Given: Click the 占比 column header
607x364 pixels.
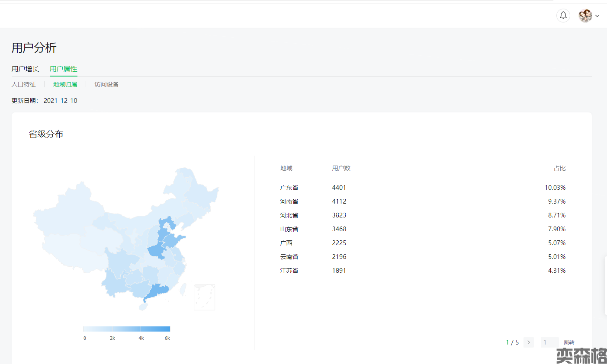Looking at the screenshot, I should click(559, 168).
